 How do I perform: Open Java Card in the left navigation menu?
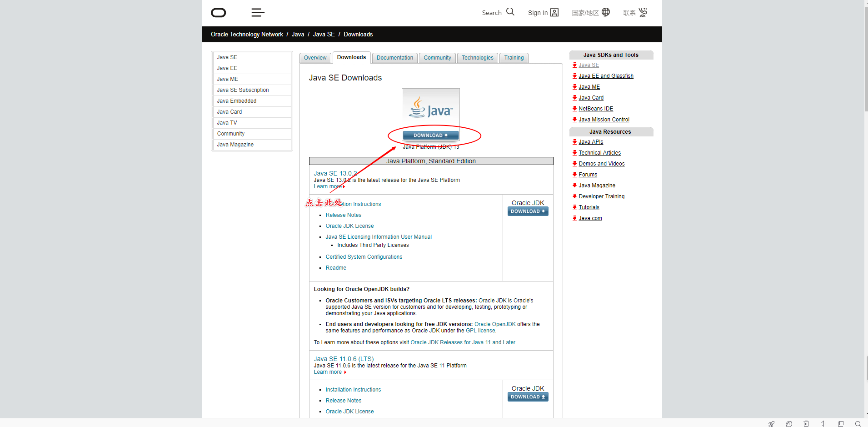252,112
